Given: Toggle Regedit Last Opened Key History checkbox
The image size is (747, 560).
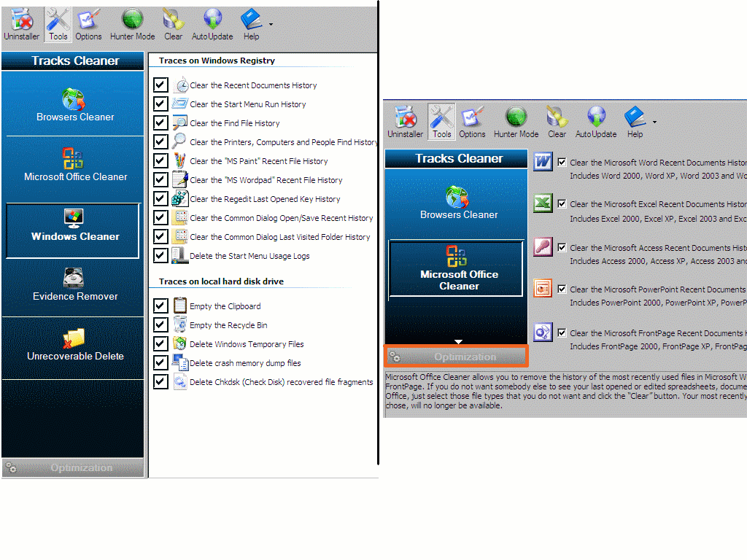Looking at the screenshot, I should pyautogui.click(x=160, y=198).
